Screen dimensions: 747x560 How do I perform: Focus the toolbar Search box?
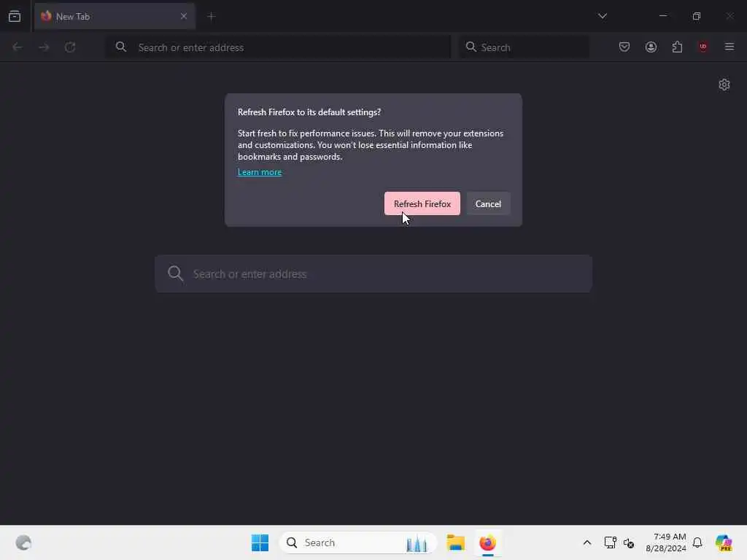click(524, 47)
